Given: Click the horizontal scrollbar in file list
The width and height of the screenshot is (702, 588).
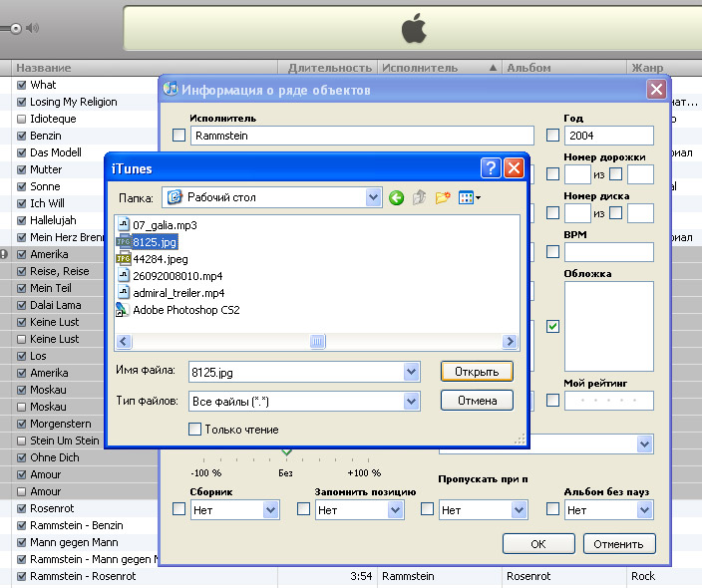Looking at the screenshot, I should pyautogui.click(x=317, y=342).
